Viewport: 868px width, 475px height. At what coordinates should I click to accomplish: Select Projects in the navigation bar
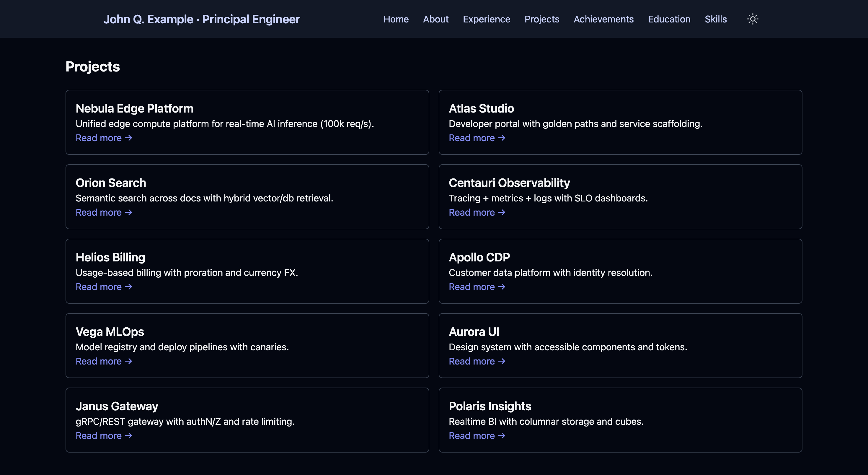(x=541, y=19)
